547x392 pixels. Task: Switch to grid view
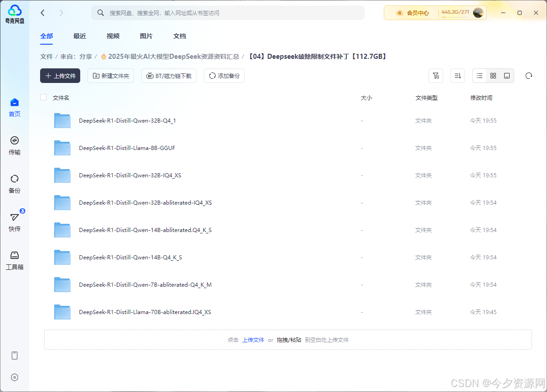point(493,76)
